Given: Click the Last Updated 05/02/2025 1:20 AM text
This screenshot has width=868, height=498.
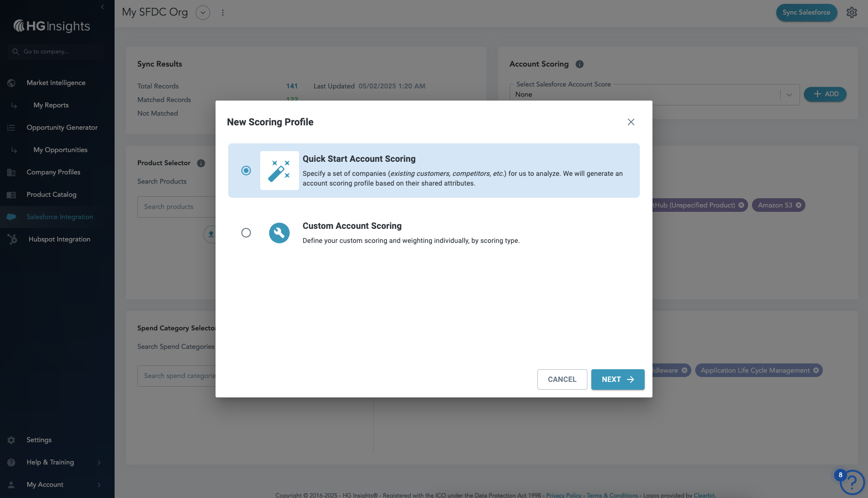Looking at the screenshot, I should (369, 86).
